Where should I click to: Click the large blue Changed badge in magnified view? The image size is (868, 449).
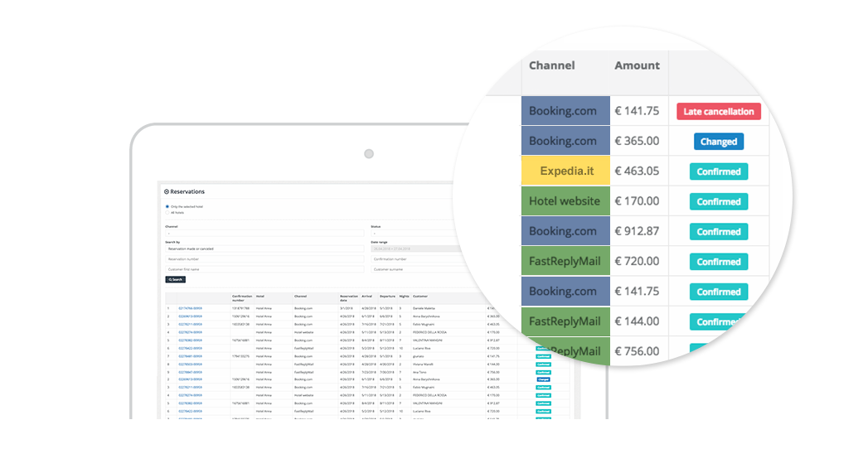pyautogui.click(x=719, y=142)
